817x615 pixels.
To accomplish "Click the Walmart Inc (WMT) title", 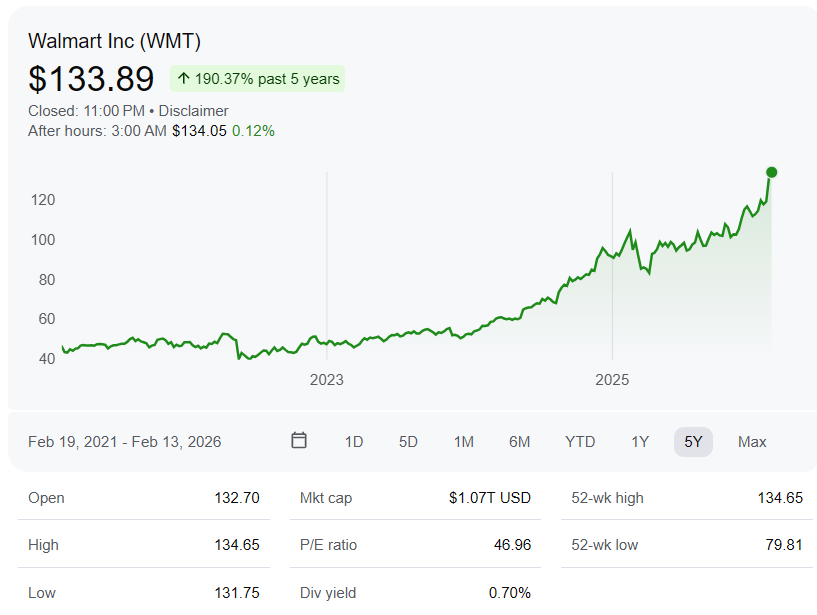I will [x=114, y=41].
